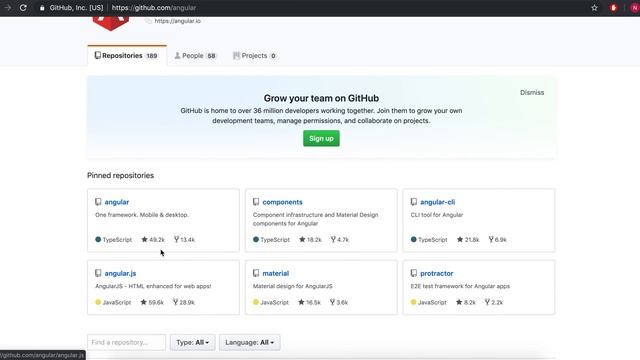Click the secure lock icon in address bar
640x360 pixels.
[42, 8]
